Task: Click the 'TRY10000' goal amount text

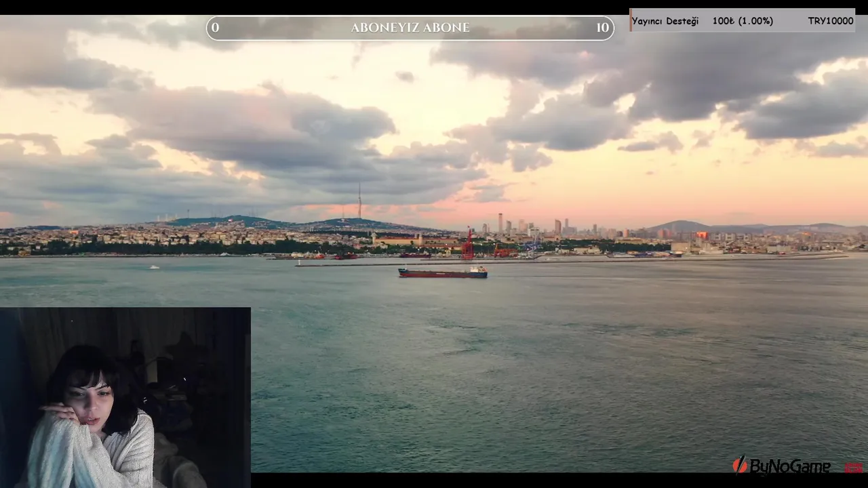Action: (x=831, y=21)
